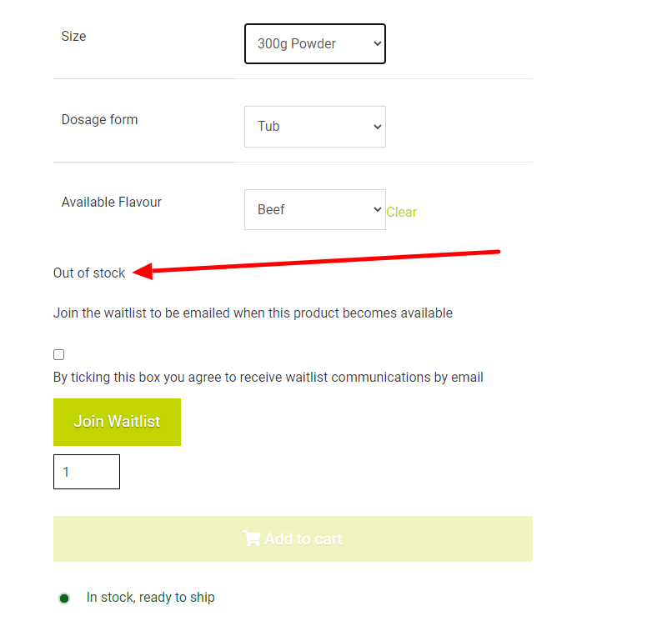Focus the quantity input field

(x=87, y=472)
